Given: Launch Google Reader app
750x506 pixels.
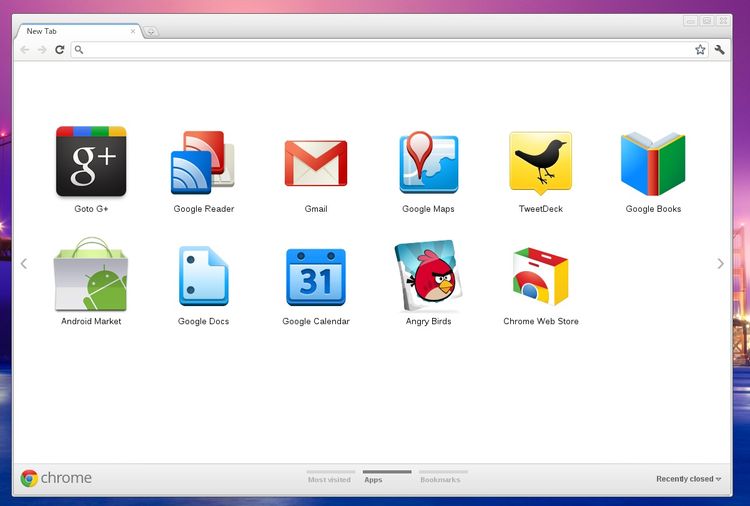Looking at the screenshot, I should tap(203, 163).
